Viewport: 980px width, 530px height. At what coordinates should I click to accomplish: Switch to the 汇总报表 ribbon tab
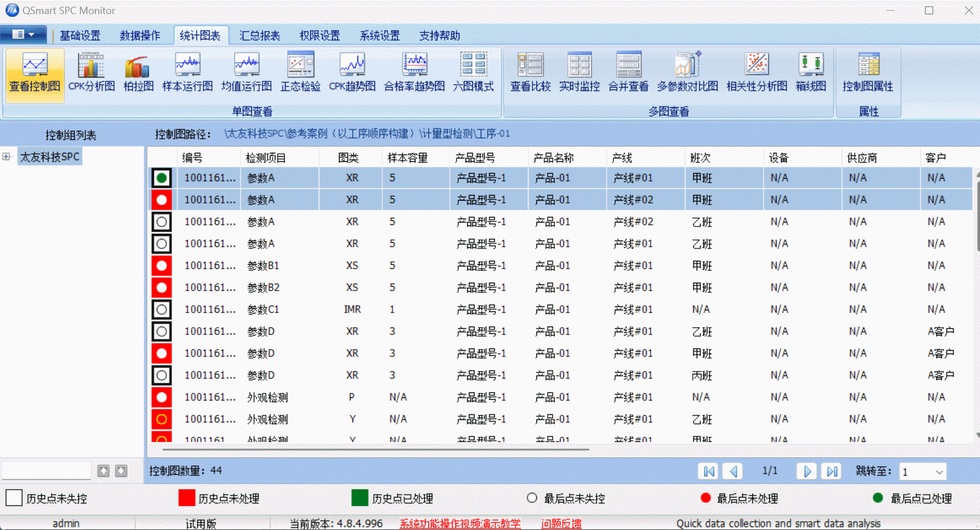click(259, 35)
